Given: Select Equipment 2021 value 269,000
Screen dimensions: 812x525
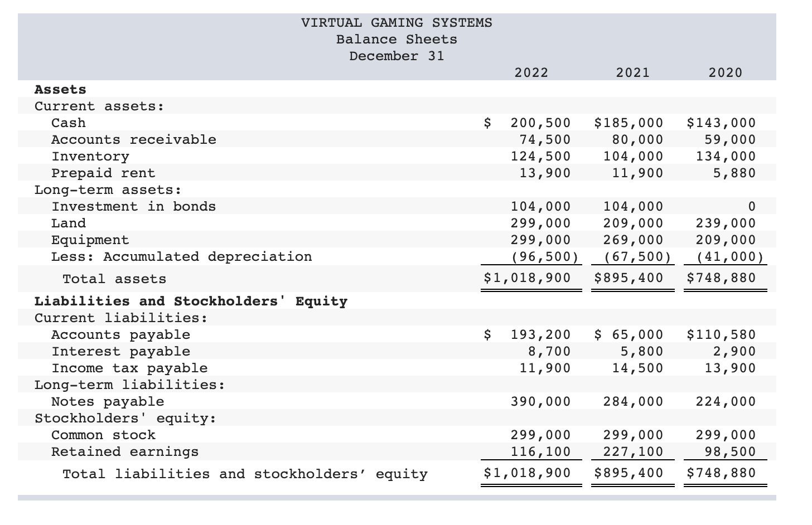Looking at the screenshot, I should point(634,240).
